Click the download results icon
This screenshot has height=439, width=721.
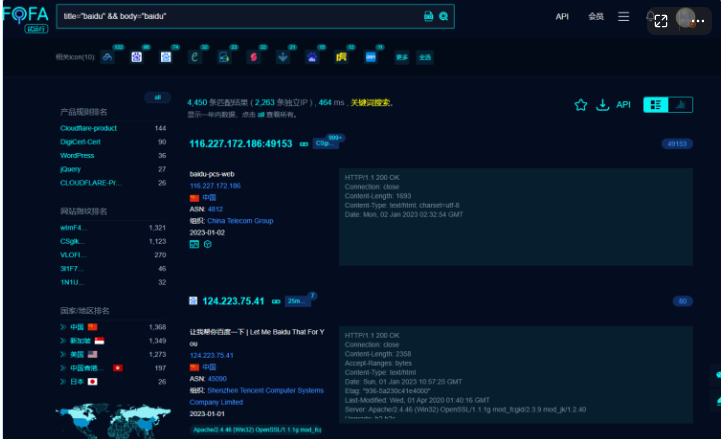(x=602, y=105)
